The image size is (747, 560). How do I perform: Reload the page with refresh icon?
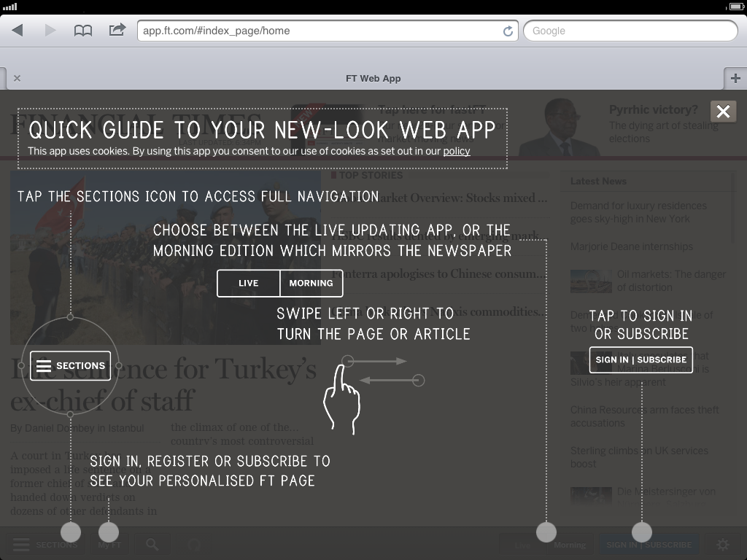(x=508, y=31)
